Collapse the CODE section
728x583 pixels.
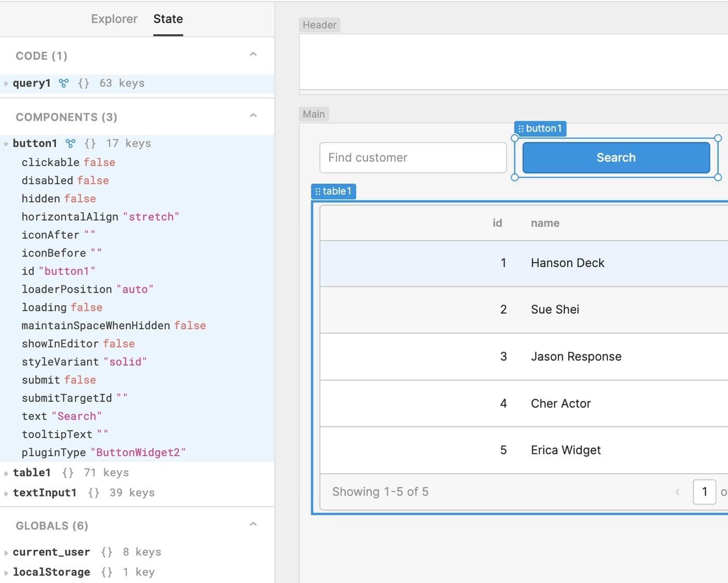[x=253, y=54]
